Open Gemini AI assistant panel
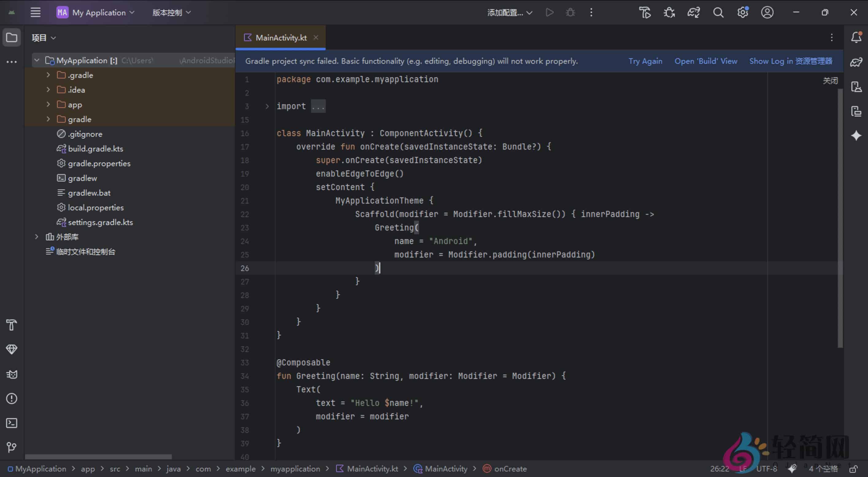The height and width of the screenshot is (477, 868). point(856,136)
